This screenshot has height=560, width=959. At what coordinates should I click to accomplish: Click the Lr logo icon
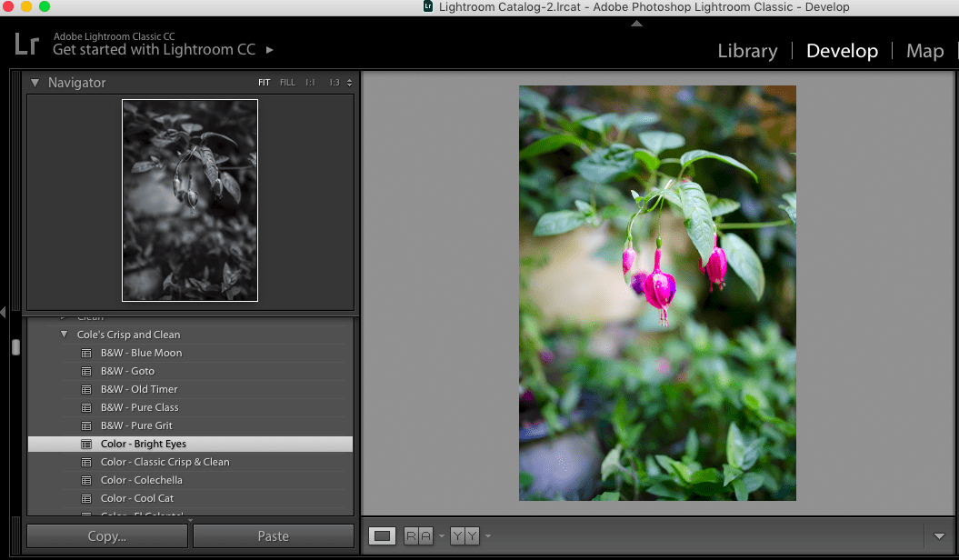point(27,45)
